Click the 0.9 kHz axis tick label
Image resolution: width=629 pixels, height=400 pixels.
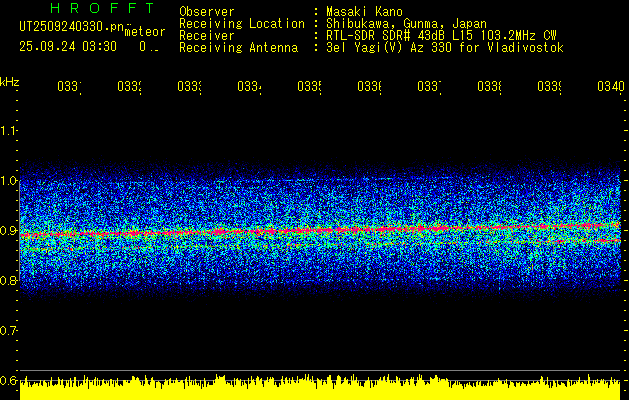(x=8, y=230)
